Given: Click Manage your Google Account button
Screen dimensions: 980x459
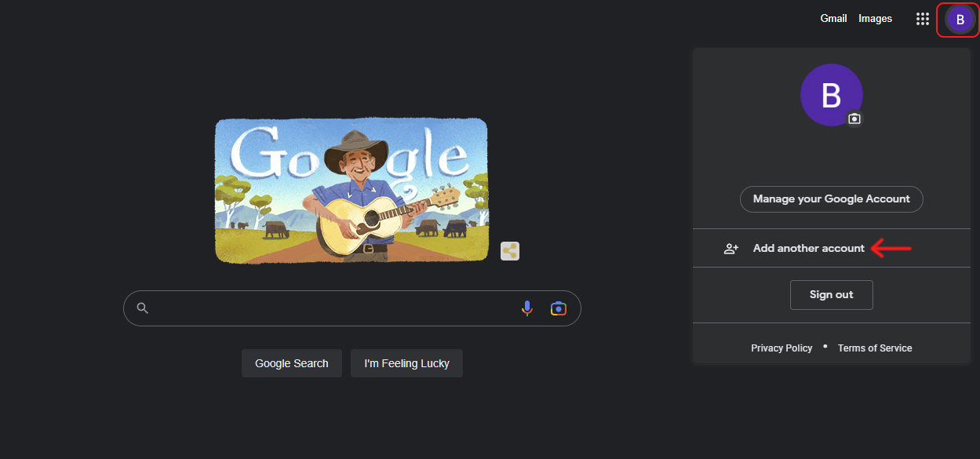Looking at the screenshot, I should 832,199.
